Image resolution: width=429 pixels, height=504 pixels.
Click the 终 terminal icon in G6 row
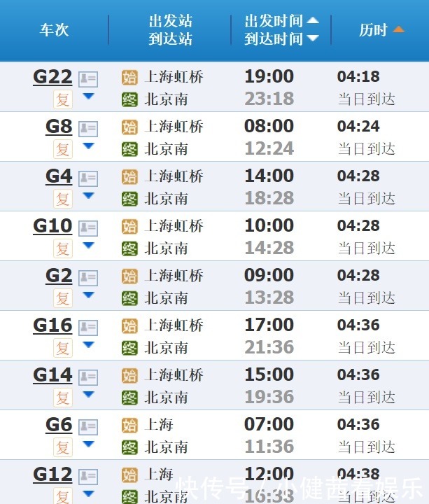[129, 447]
